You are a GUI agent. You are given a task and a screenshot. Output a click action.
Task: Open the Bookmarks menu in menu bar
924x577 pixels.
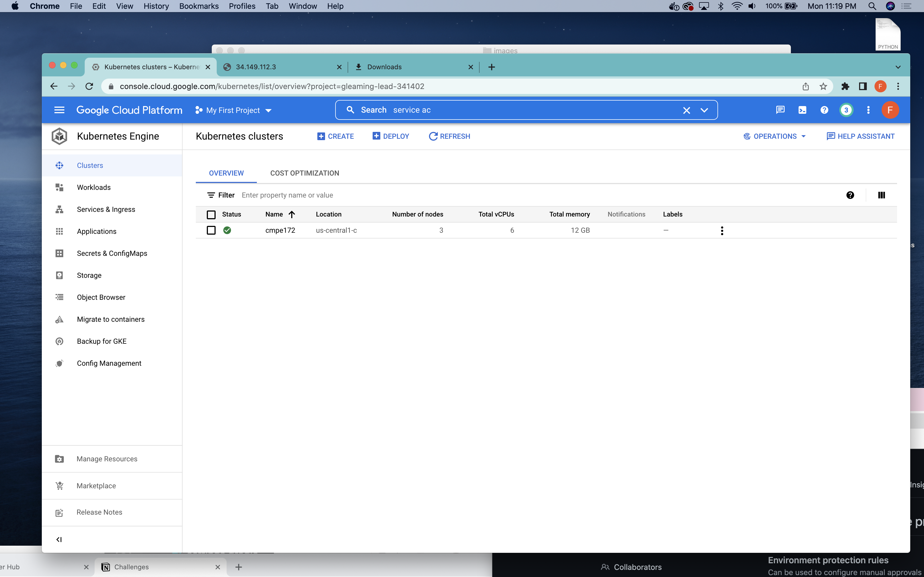click(x=199, y=6)
